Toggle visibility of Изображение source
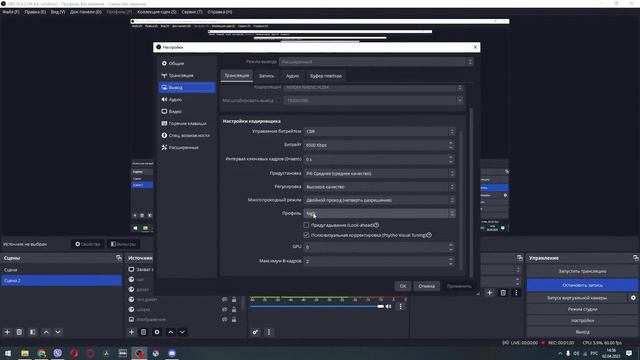The height and width of the screenshot is (360, 640). coord(224,319)
